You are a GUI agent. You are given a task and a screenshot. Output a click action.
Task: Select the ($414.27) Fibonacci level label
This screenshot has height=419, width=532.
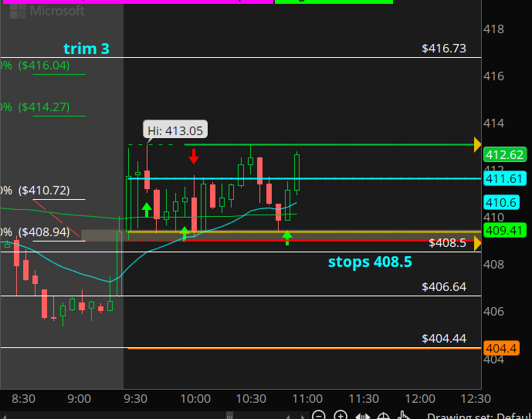44,107
